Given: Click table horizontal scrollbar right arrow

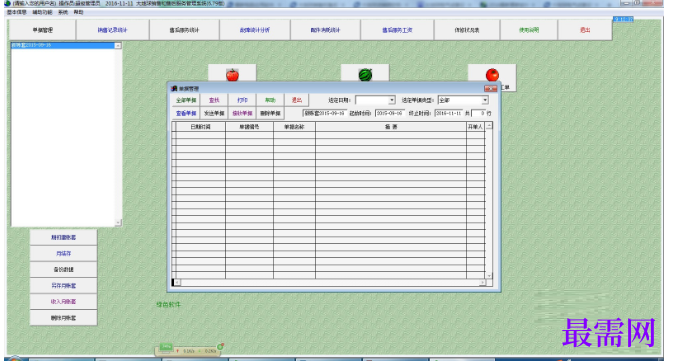Looking at the screenshot, I should 482,282.
